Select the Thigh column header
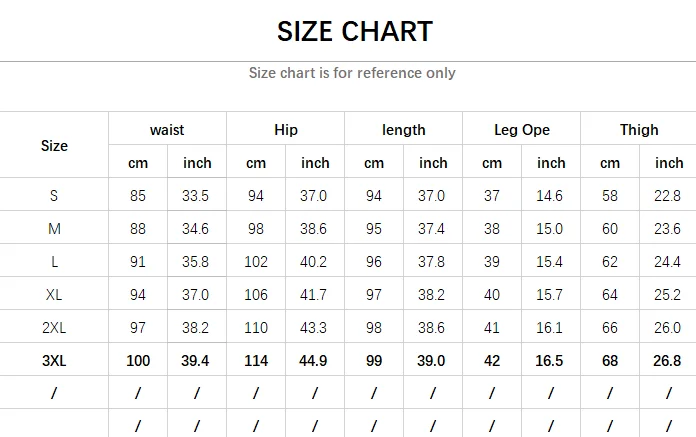This screenshot has height=437, width=696. click(639, 130)
